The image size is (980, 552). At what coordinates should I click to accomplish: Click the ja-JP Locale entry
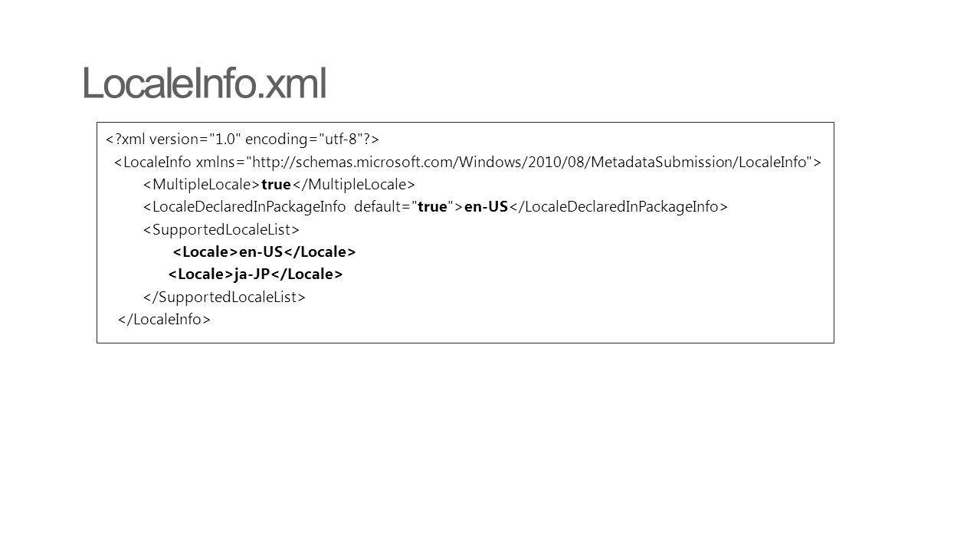click(255, 274)
